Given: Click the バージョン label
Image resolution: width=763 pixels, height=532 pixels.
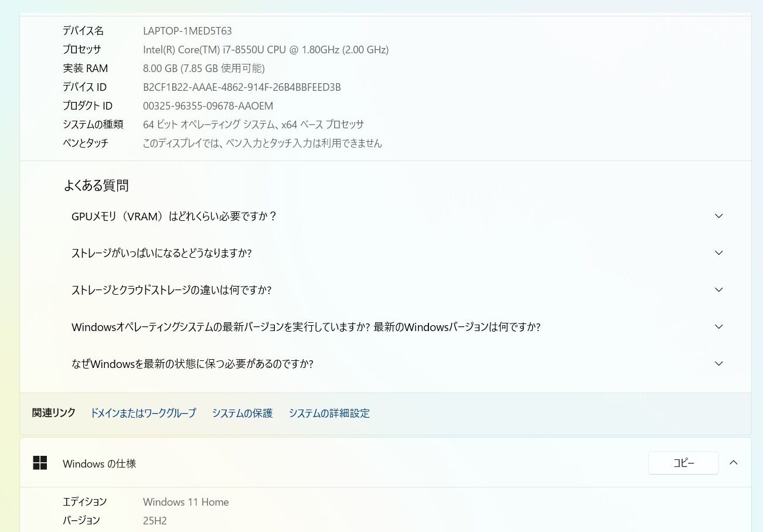Looking at the screenshot, I should coord(81,521).
